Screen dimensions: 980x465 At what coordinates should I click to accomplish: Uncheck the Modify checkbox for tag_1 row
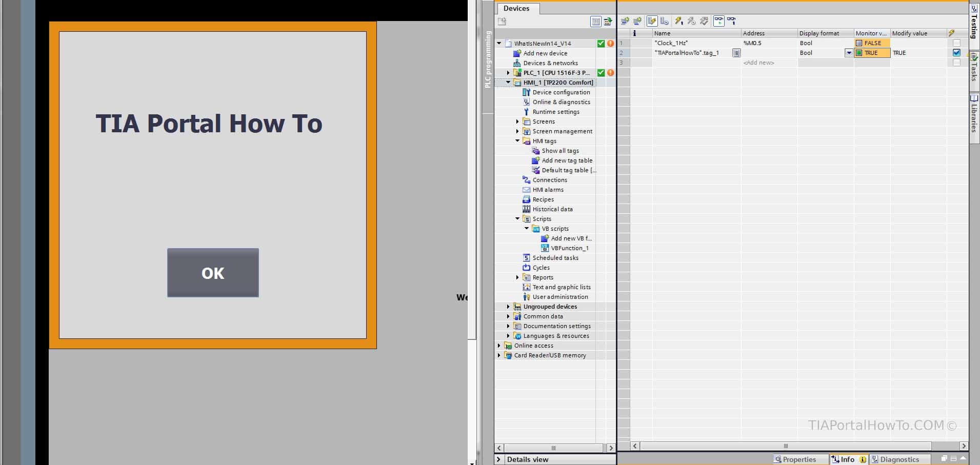956,53
